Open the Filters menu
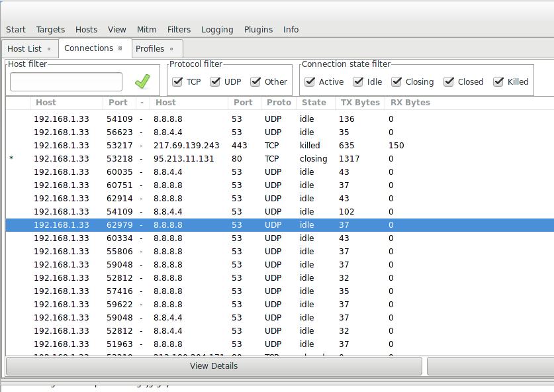This screenshot has height=392, width=554. click(179, 29)
